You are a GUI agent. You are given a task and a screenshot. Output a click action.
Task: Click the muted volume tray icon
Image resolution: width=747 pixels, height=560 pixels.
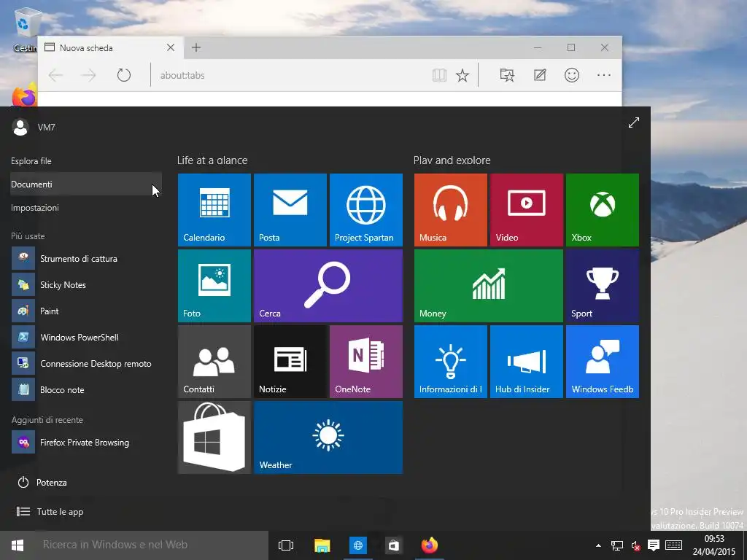point(635,545)
